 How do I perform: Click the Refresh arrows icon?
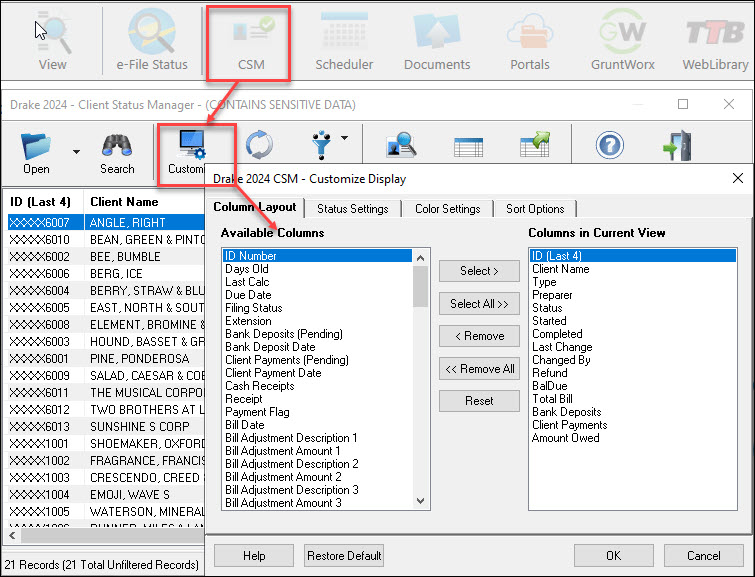pos(259,145)
